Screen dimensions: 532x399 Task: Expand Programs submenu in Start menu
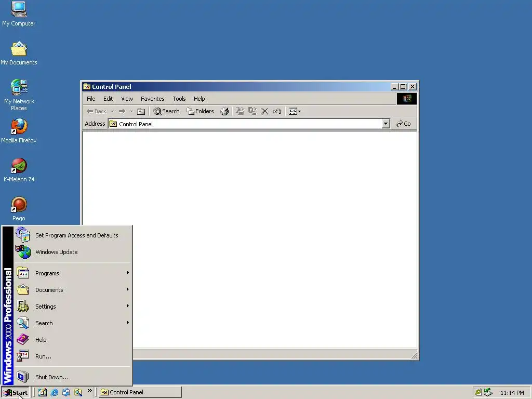point(73,273)
